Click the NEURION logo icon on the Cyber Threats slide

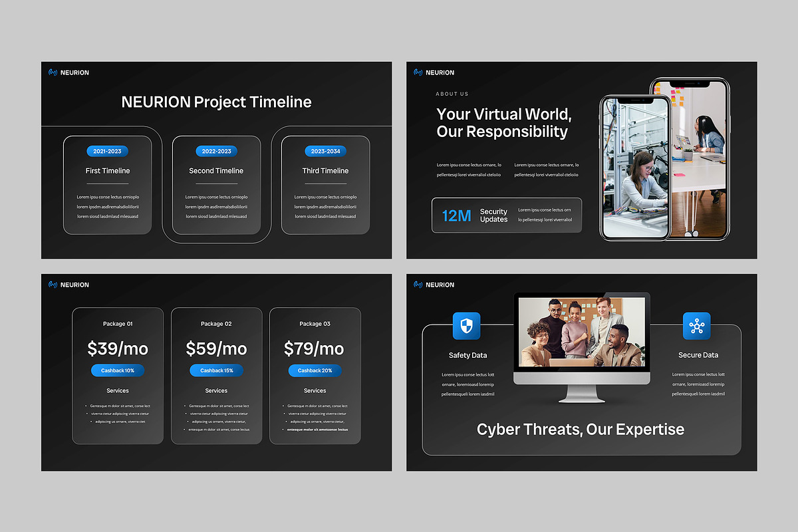pyautogui.click(x=418, y=285)
